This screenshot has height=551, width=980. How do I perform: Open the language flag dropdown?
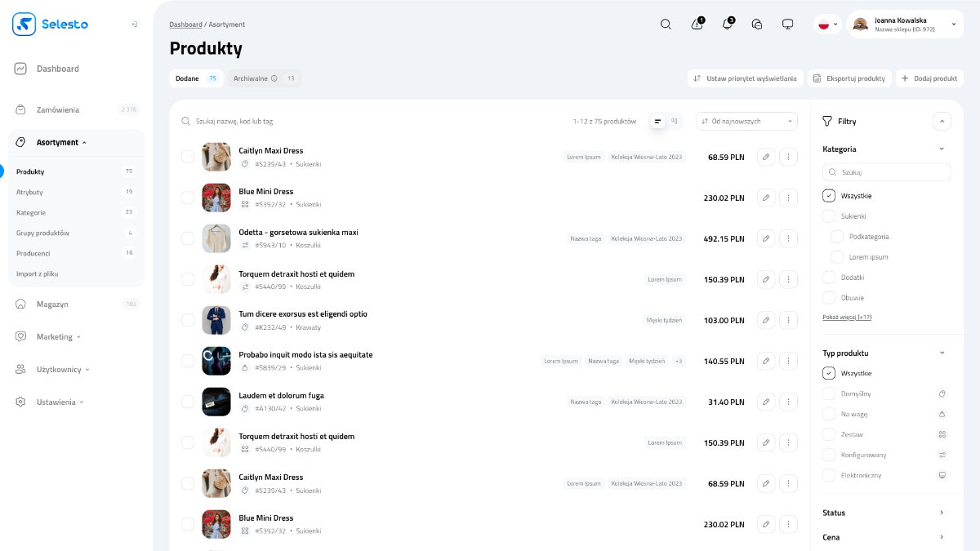point(828,24)
